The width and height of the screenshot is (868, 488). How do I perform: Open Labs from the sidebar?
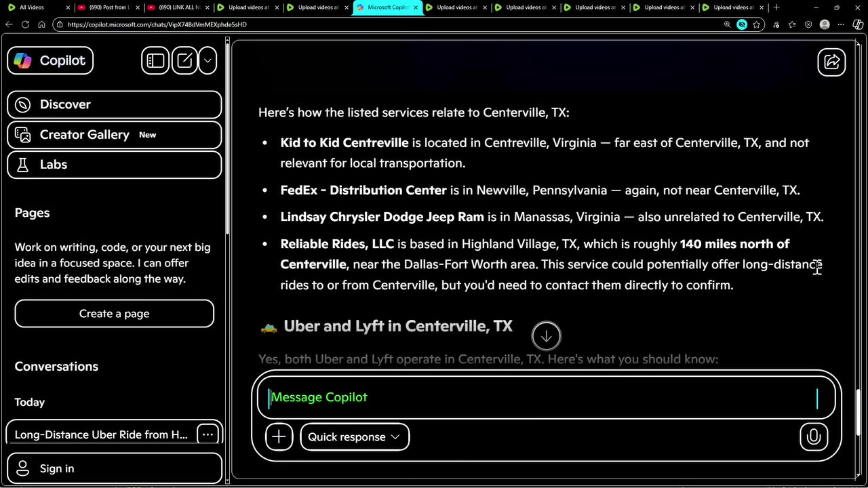pos(114,164)
